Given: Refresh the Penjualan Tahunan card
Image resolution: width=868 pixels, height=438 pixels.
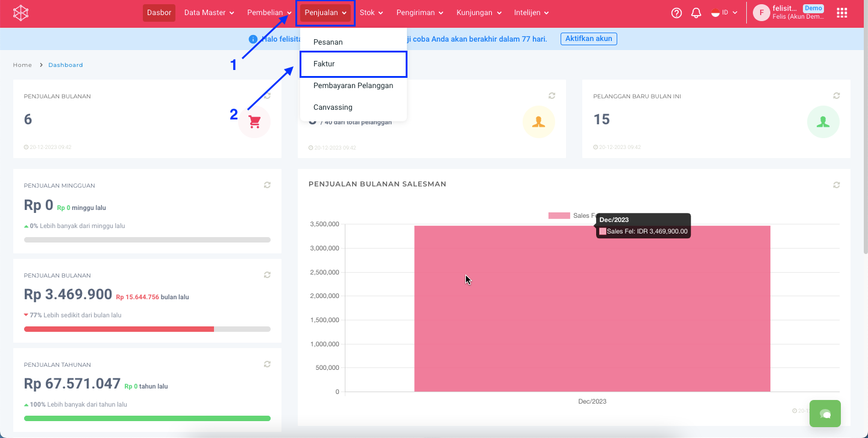Looking at the screenshot, I should click(x=267, y=364).
